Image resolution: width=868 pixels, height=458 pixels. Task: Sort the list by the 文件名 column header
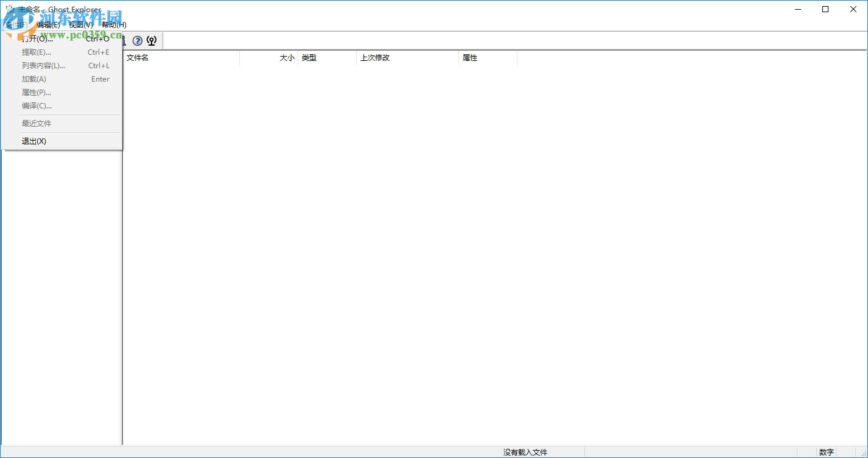[181, 58]
